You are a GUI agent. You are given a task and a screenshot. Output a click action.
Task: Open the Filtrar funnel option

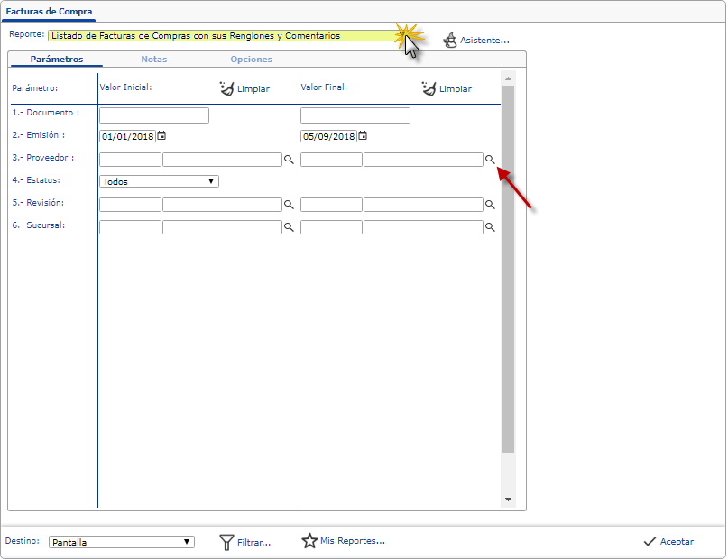(x=227, y=542)
